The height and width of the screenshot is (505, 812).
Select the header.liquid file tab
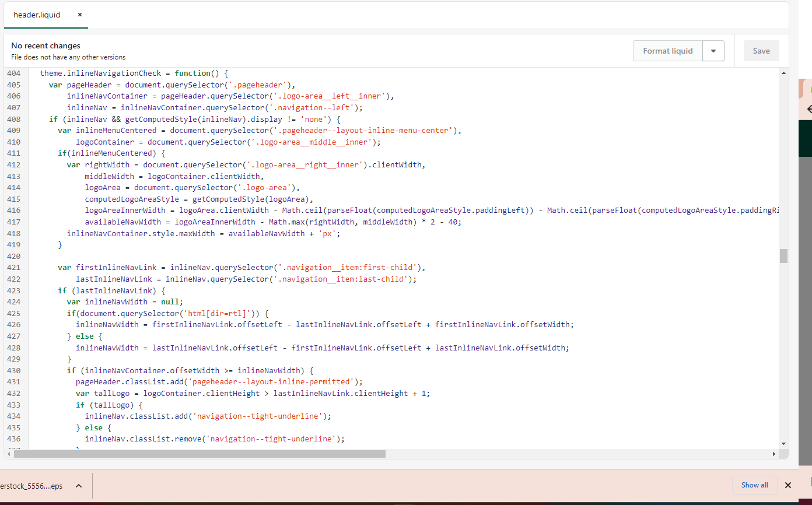[37, 15]
